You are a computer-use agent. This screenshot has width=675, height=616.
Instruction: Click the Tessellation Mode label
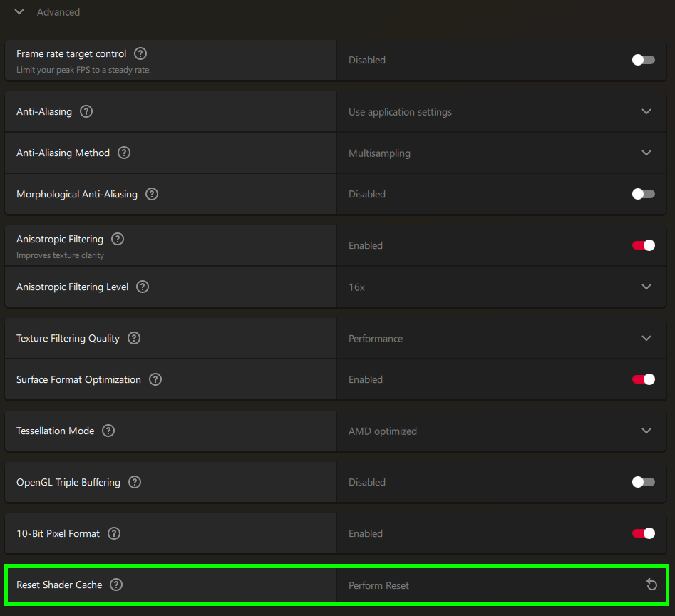55,431
